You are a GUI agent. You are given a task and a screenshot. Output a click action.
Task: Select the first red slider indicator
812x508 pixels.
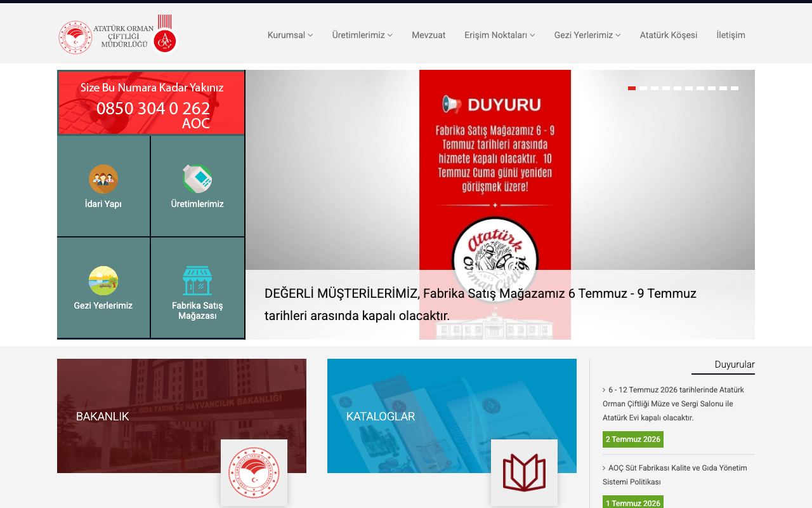[x=632, y=88]
